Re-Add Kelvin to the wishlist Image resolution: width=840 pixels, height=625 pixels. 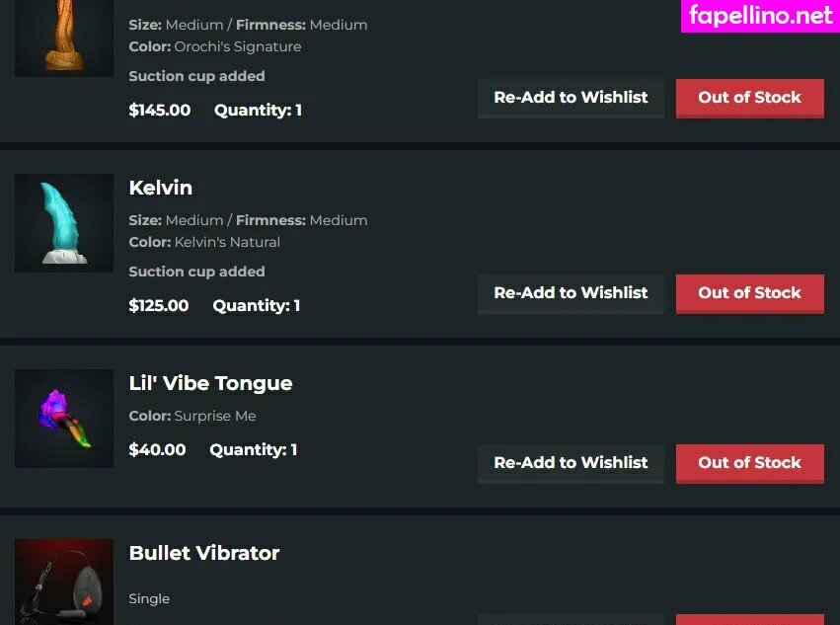point(571,293)
